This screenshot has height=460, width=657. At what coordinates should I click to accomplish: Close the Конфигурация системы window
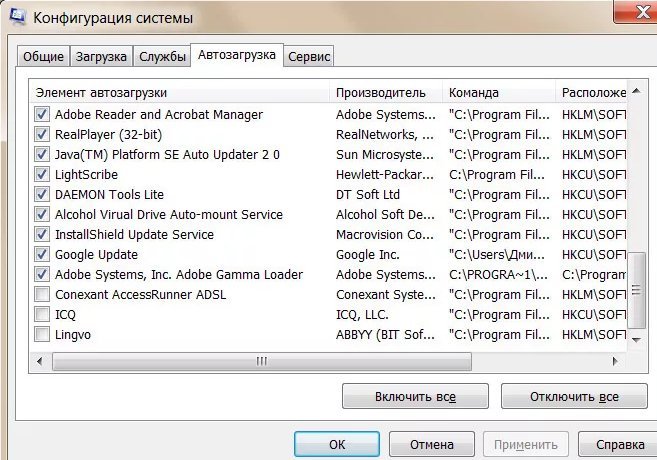(637, 12)
